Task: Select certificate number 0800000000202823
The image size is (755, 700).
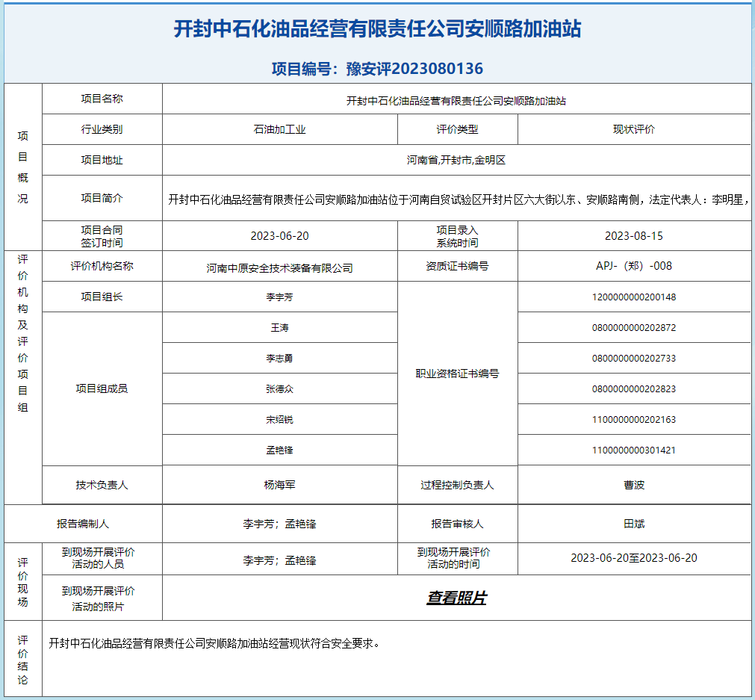Action: click(x=634, y=388)
